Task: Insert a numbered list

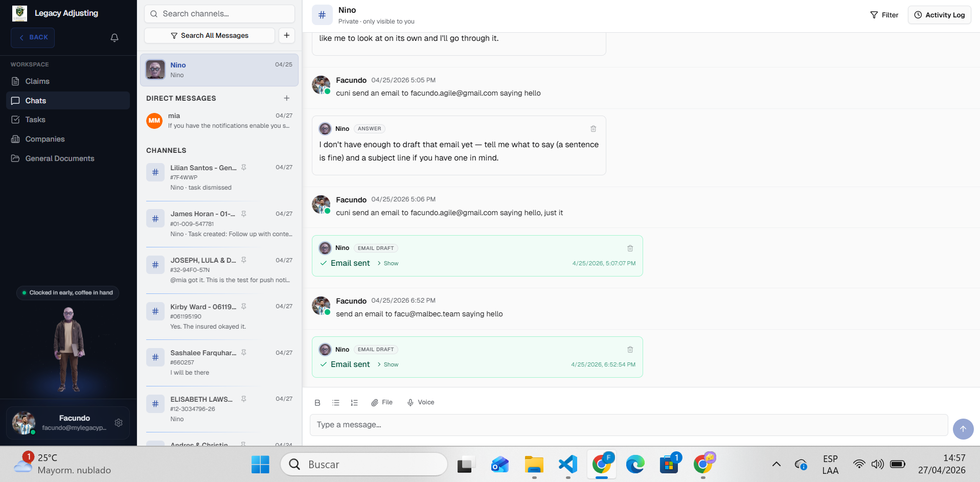Action: (354, 403)
